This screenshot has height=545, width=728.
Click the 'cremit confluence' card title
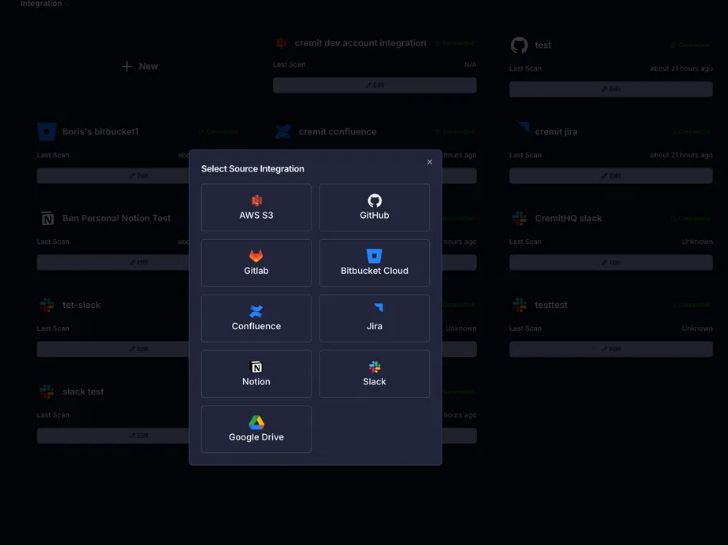pos(338,132)
